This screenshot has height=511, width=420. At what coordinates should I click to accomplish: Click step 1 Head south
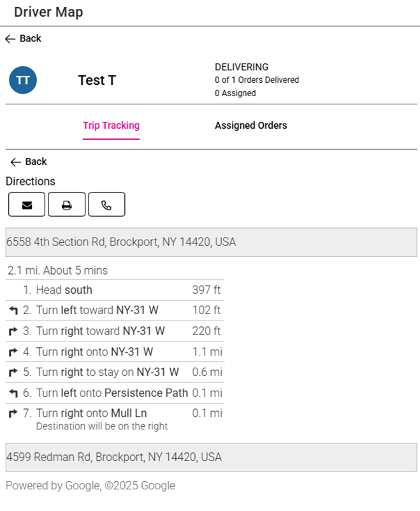click(x=64, y=290)
